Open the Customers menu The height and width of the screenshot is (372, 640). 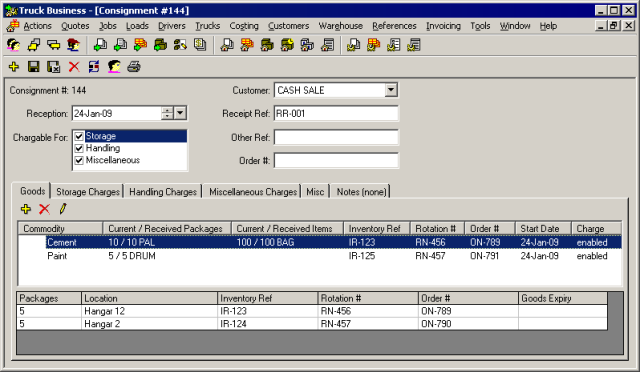click(289, 26)
